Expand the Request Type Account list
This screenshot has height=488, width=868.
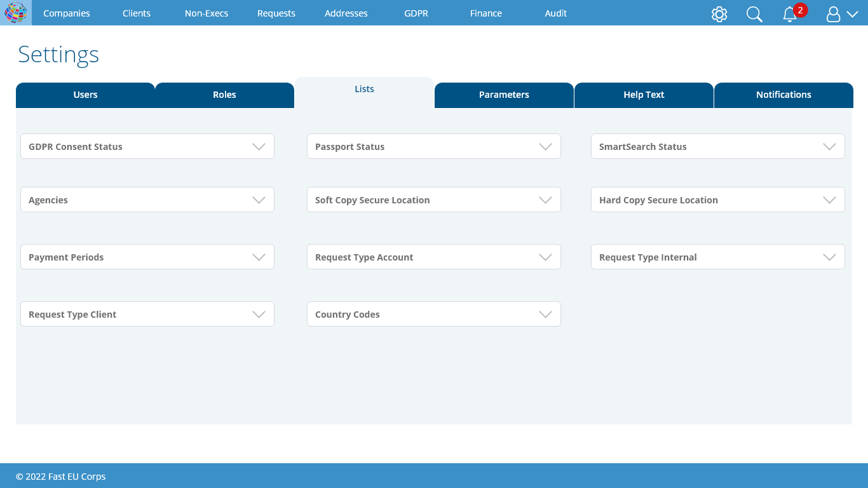434,257
